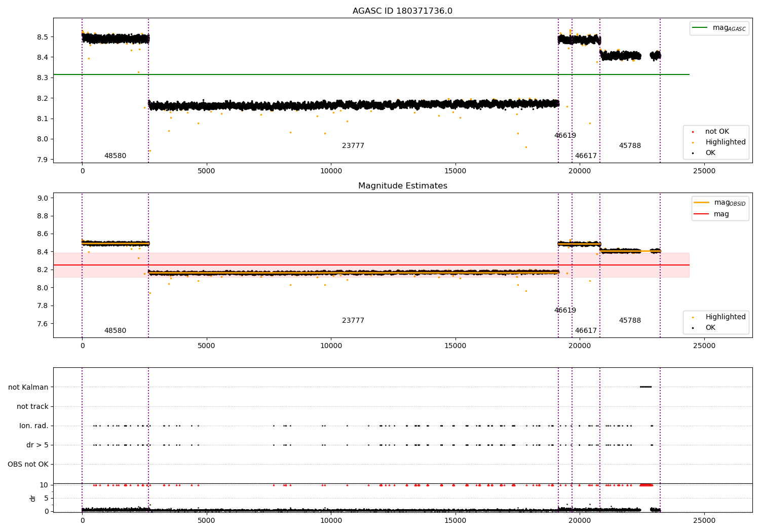Click obsid label 45788 in Magnitude Estimates plot
The height and width of the screenshot is (532, 760).
click(x=630, y=321)
